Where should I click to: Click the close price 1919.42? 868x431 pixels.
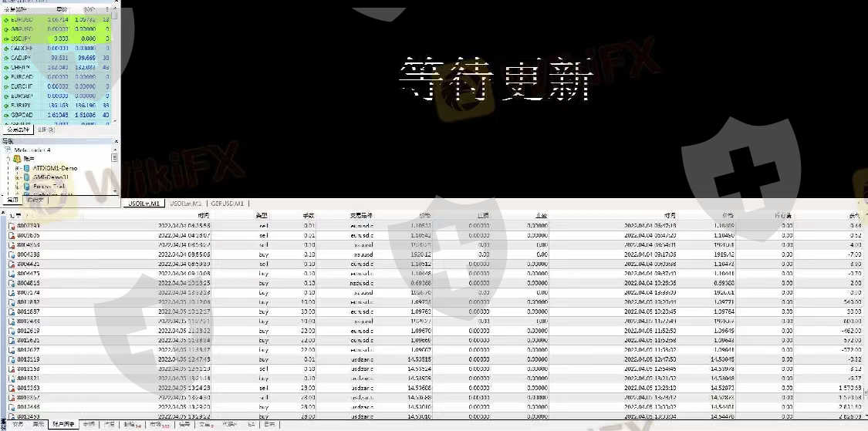coord(724,254)
